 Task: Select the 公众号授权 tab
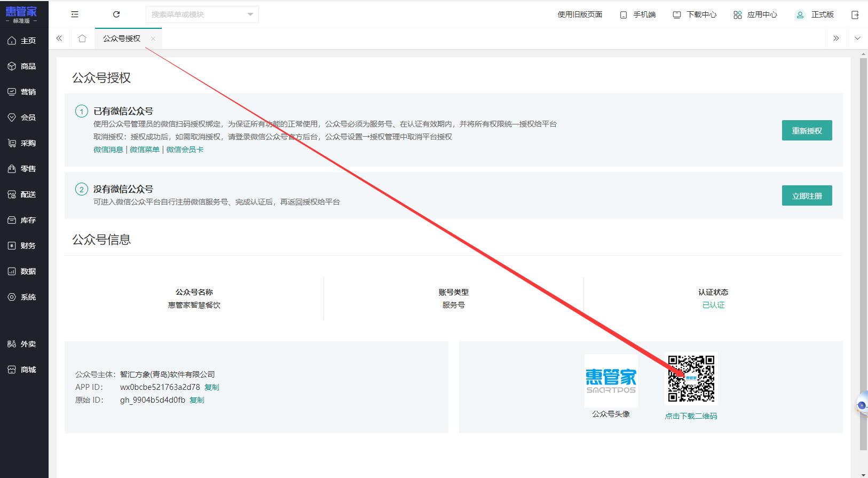click(x=122, y=38)
